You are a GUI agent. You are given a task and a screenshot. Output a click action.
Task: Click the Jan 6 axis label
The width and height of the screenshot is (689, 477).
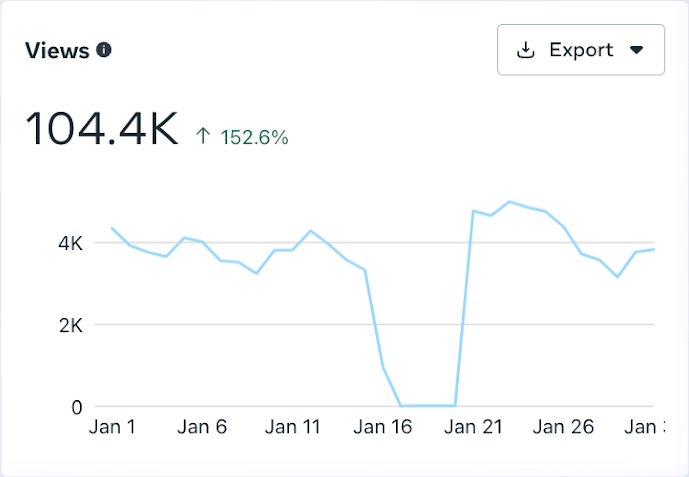(x=202, y=427)
